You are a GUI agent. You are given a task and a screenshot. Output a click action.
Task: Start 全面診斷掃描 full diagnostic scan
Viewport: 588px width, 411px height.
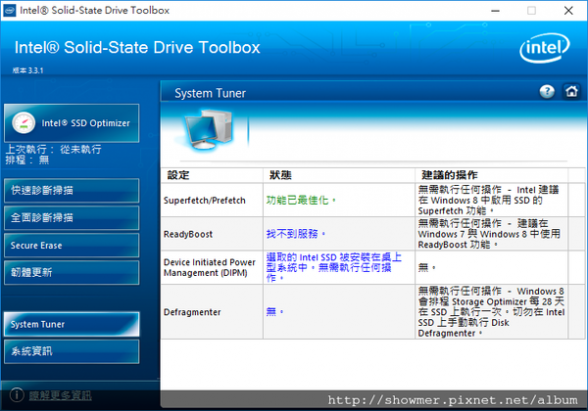click(x=72, y=218)
